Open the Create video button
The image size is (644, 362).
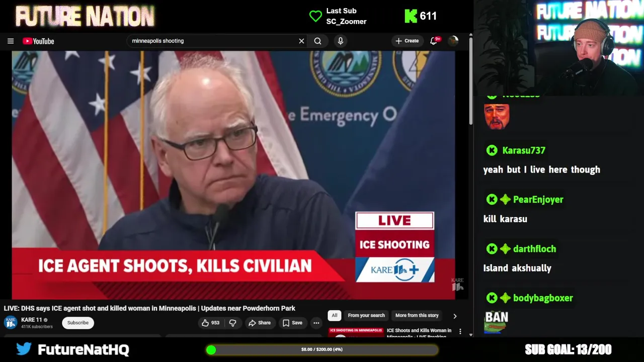click(x=407, y=41)
